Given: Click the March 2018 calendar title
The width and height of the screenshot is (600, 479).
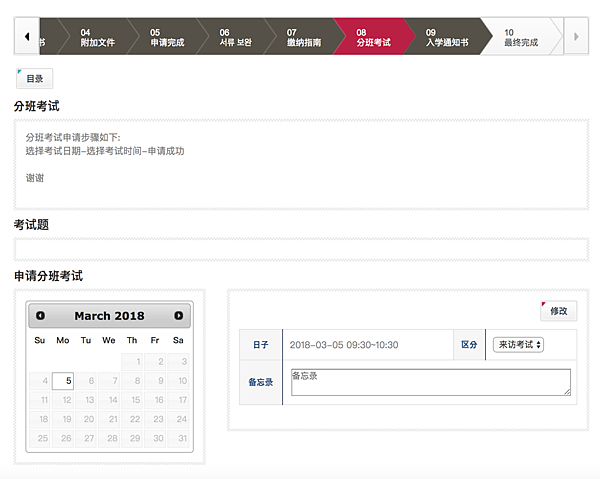Looking at the screenshot, I should (x=109, y=316).
